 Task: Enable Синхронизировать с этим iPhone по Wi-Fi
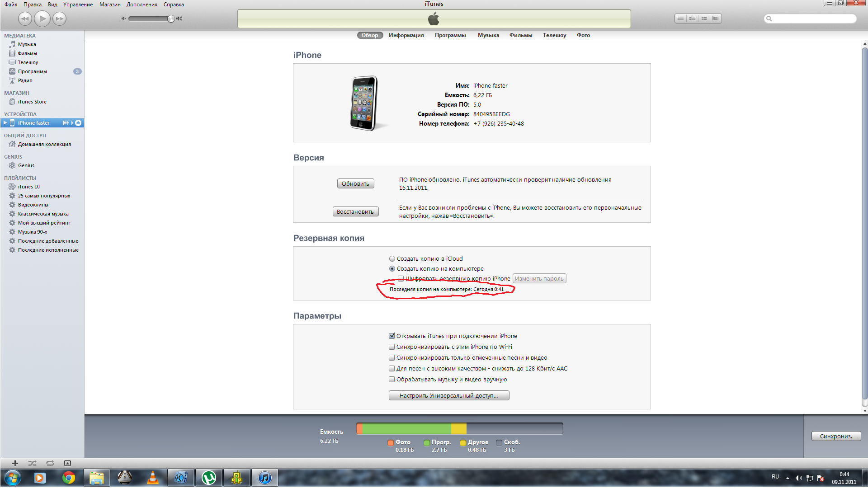coord(392,347)
